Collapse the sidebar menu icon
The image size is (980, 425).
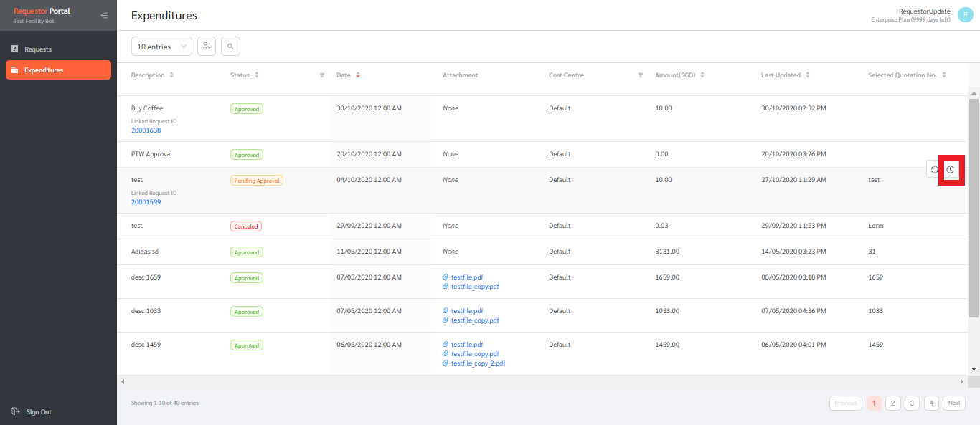(104, 15)
